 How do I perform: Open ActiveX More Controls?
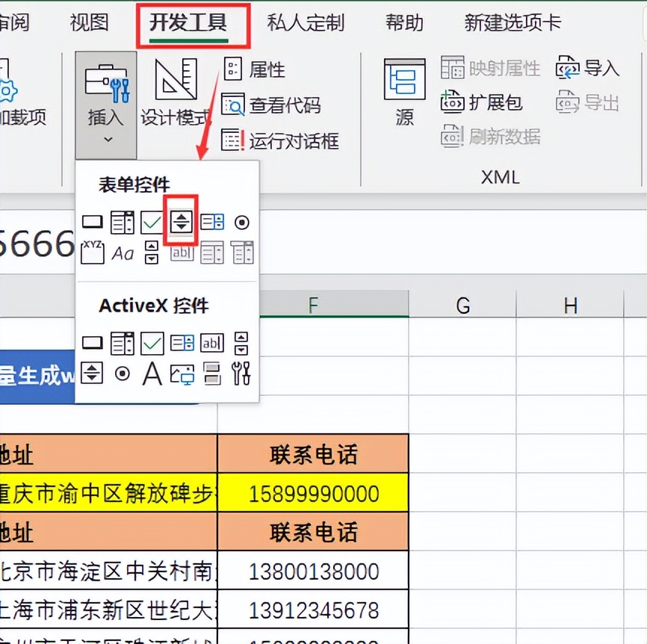coord(241,374)
